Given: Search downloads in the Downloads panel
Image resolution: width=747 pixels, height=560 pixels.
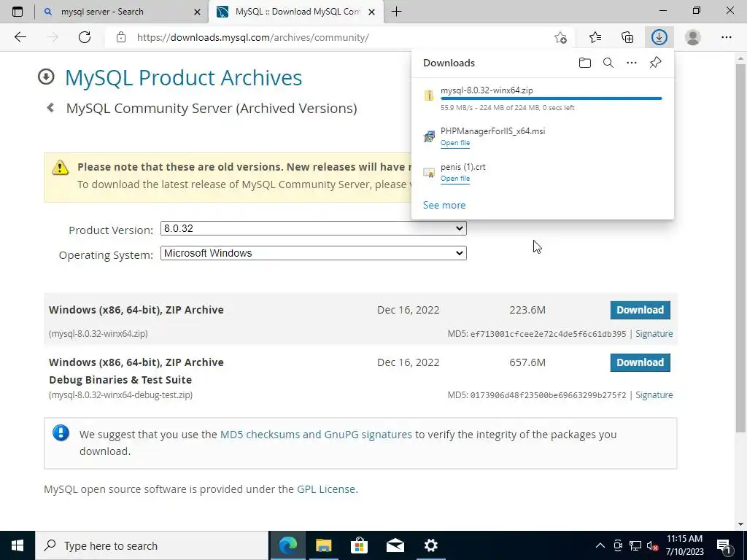Looking at the screenshot, I should pyautogui.click(x=608, y=63).
